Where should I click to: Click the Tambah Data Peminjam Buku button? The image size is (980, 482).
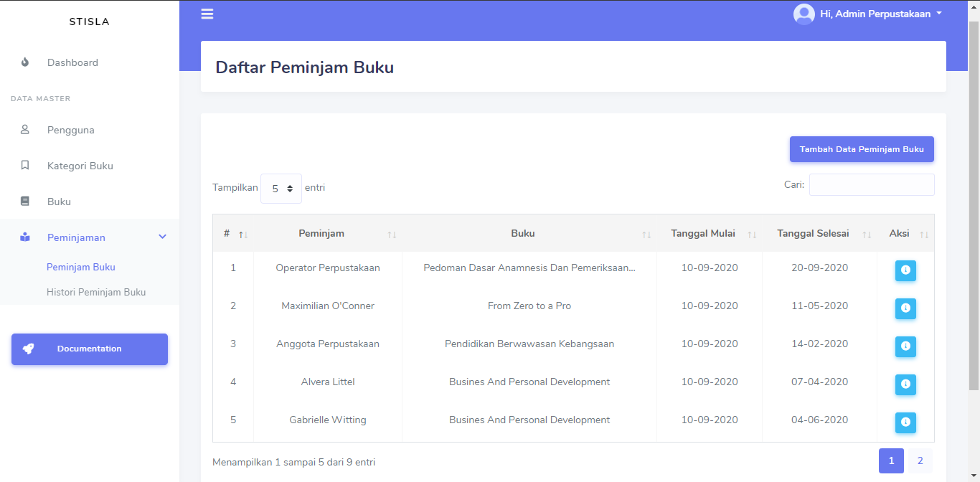[x=861, y=149]
